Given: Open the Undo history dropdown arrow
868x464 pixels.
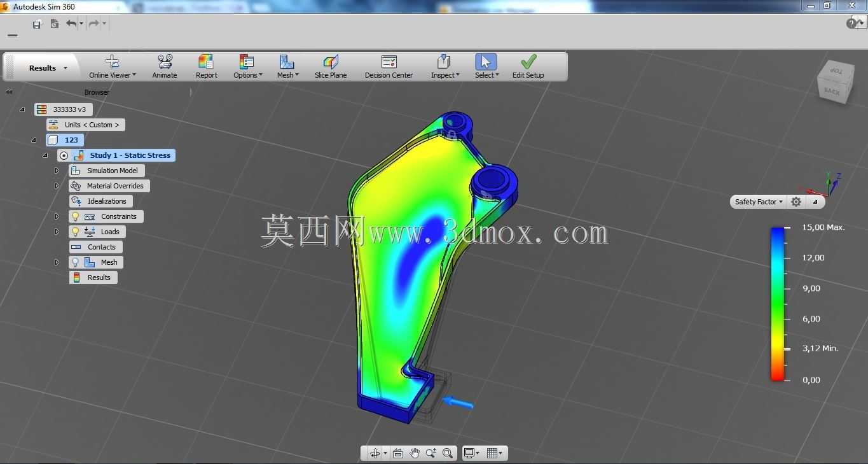Looking at the screenshot, I should click(x=81, y=24).
